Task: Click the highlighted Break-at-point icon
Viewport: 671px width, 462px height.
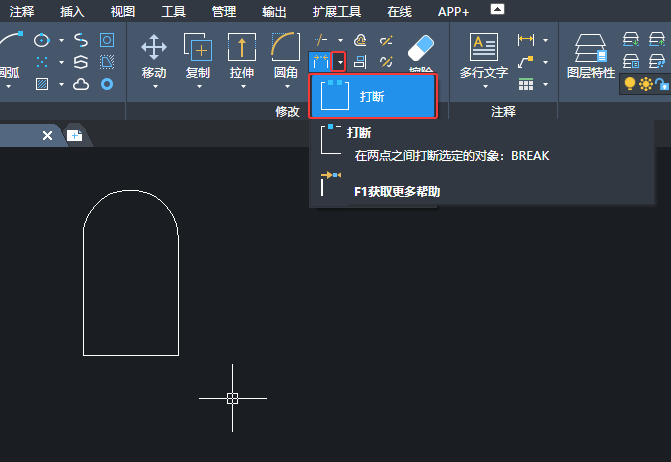Action: tap(320, 62)
